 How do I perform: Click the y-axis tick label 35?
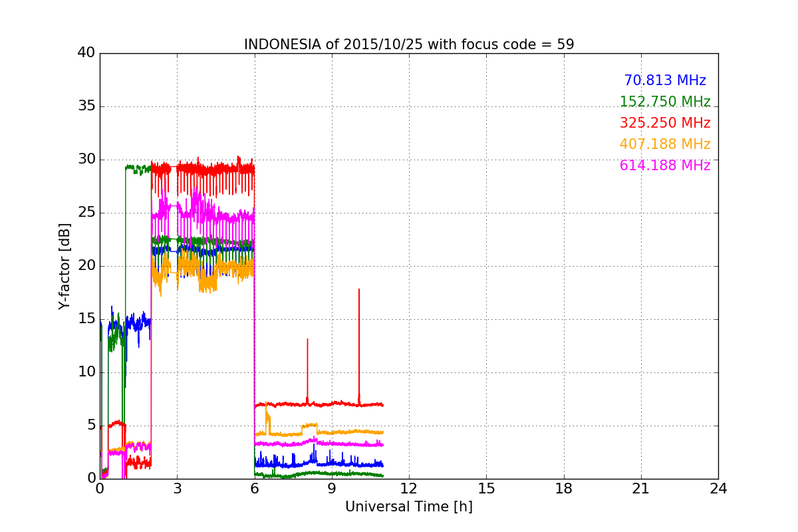coord(86,106)
